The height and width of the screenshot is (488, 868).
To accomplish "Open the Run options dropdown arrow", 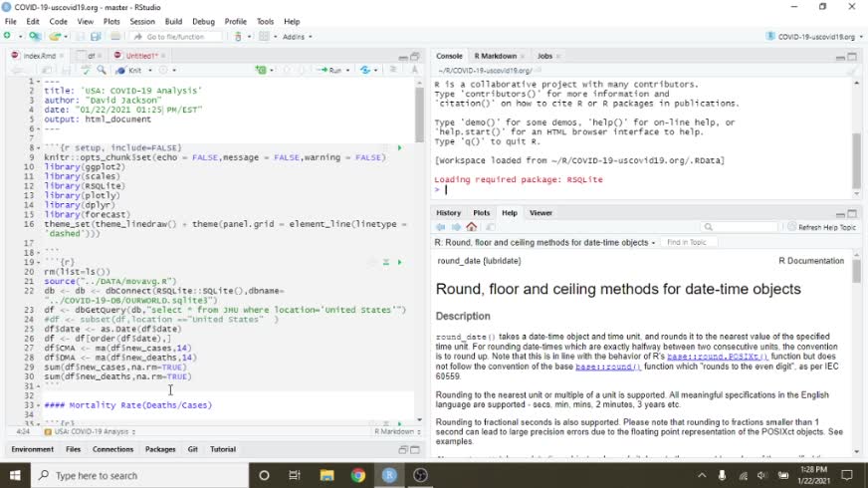I will coord(347,71).
